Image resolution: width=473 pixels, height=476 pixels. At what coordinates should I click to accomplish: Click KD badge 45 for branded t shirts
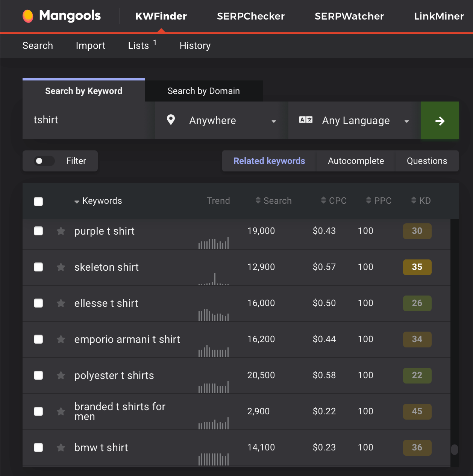(417, 411)
